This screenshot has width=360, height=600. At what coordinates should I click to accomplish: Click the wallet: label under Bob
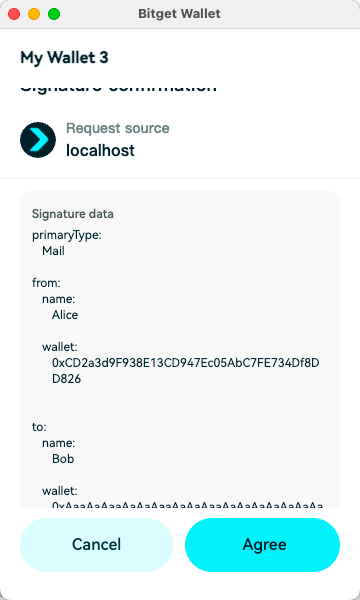pos(60,491)
